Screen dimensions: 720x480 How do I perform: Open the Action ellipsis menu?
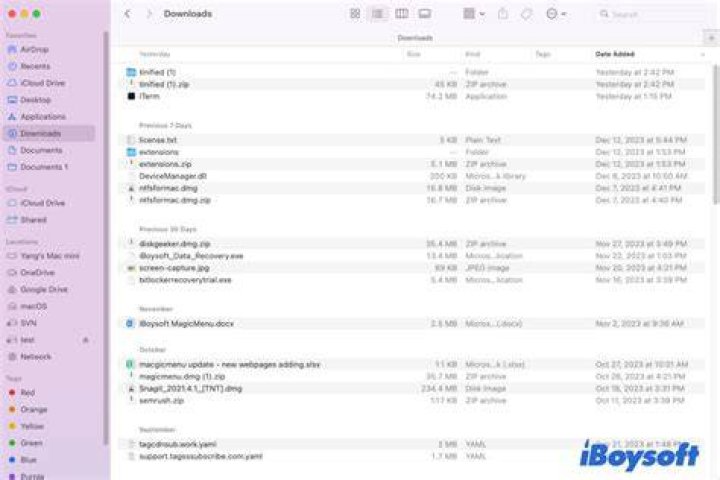556,14
